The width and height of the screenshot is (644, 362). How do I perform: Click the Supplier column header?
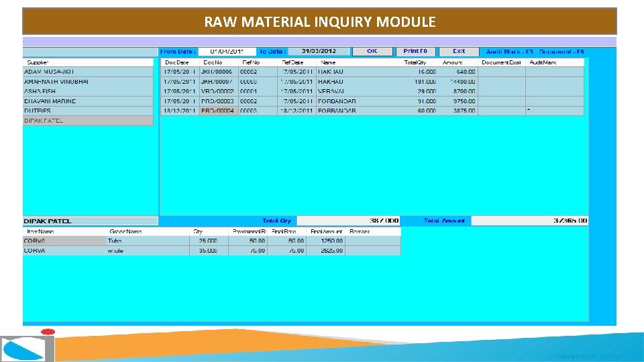[88, 62]
